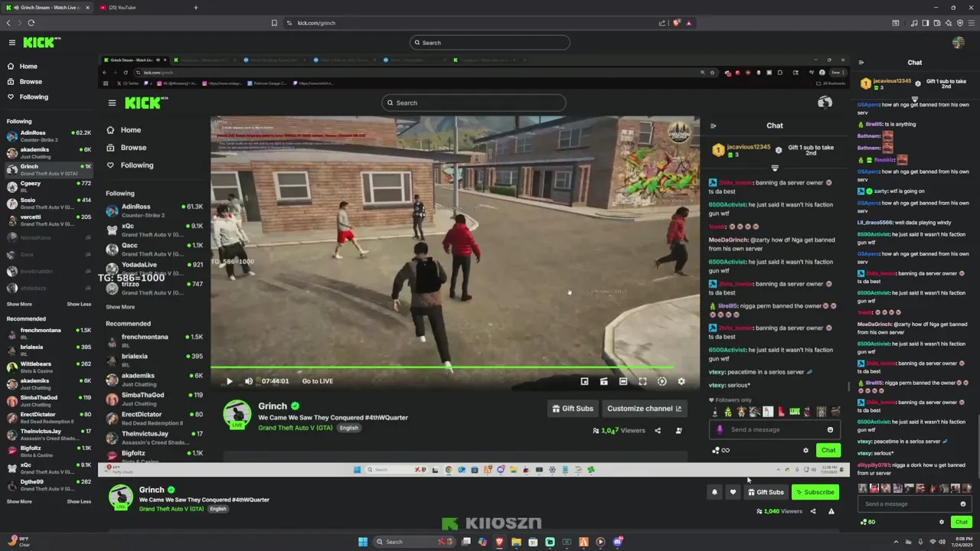Report the stream with the warning triangle icon
Screen dimensions: 980x551
point(831,511)
